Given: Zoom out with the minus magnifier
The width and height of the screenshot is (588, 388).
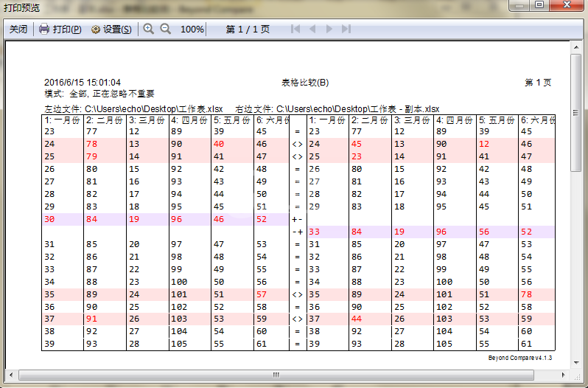Looking at the screenshot, I should [x=165, y=29].
